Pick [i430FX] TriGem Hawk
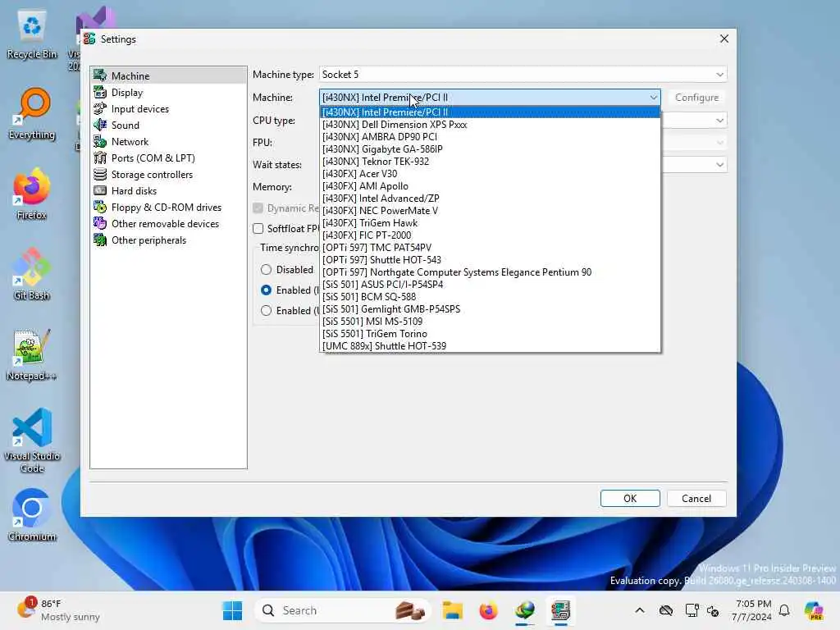840x630 pixels. point(491,223)
